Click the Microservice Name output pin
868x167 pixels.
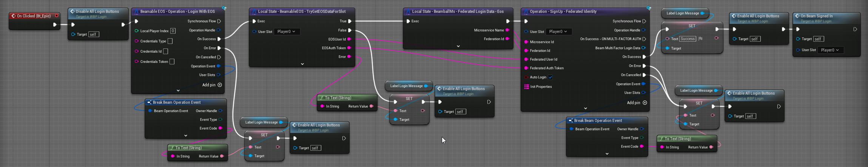(507, 30)
